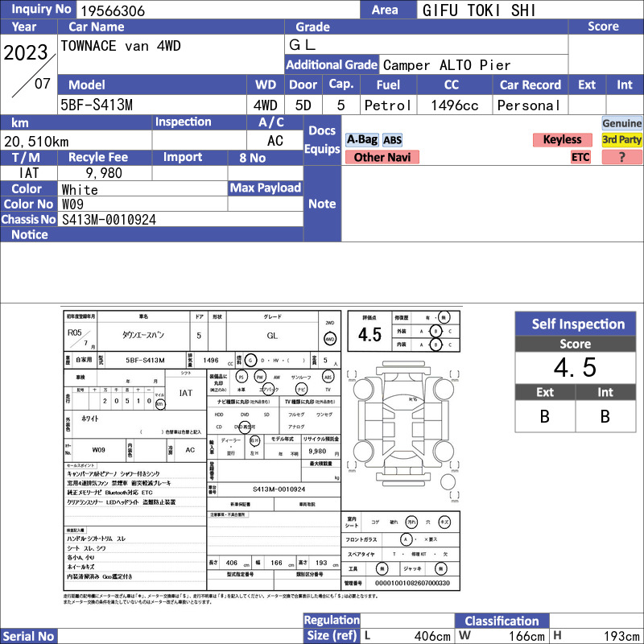644x644 pixels.
Task: Click the Chassis No label
Action: [28, 219]
